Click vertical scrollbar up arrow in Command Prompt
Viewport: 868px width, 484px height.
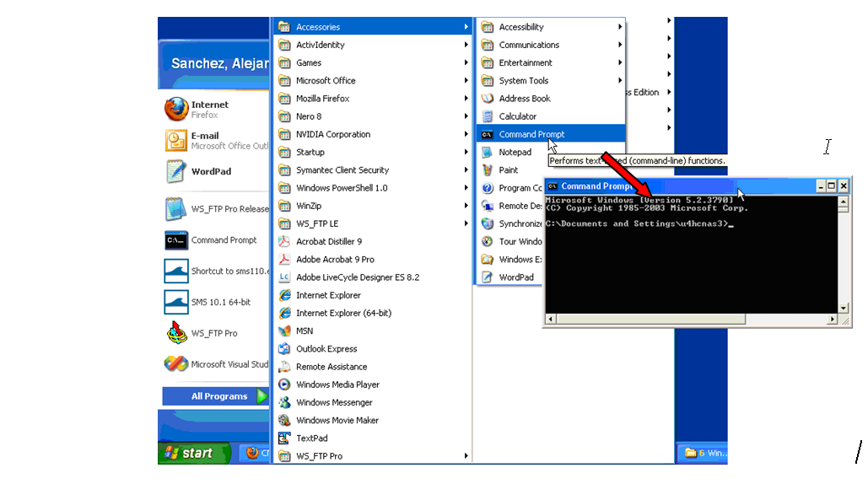coord(844,202)
